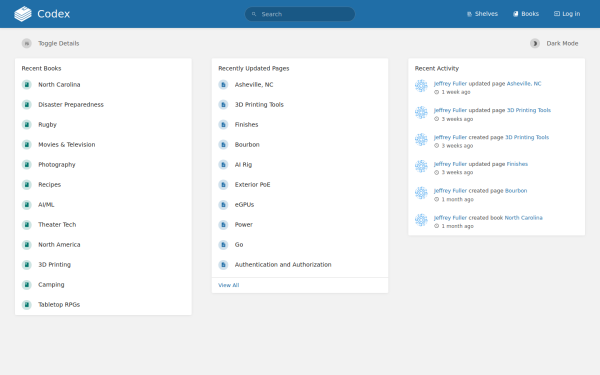This screenshot has height=375, width=600.
Task: Click North Carolina link in Recent Activity
Action: (x=523, y=218)
